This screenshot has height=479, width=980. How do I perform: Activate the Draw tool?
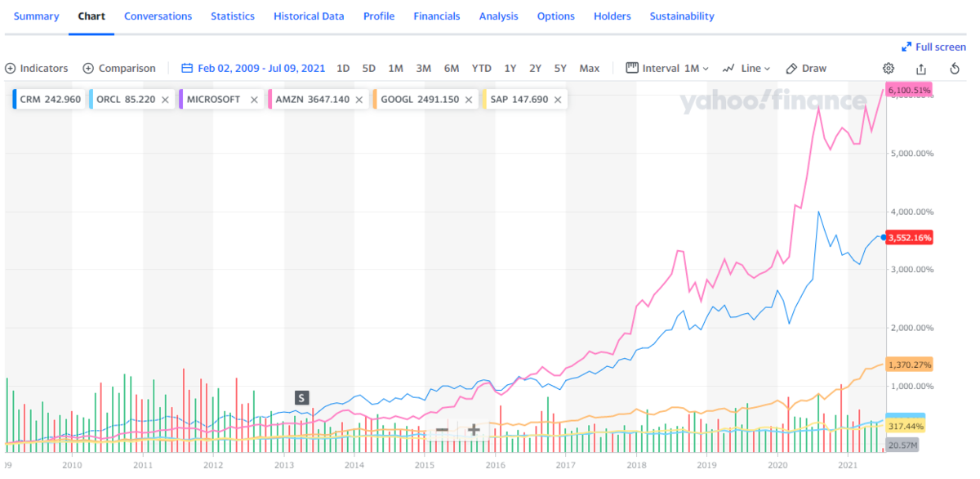(806, 69)
